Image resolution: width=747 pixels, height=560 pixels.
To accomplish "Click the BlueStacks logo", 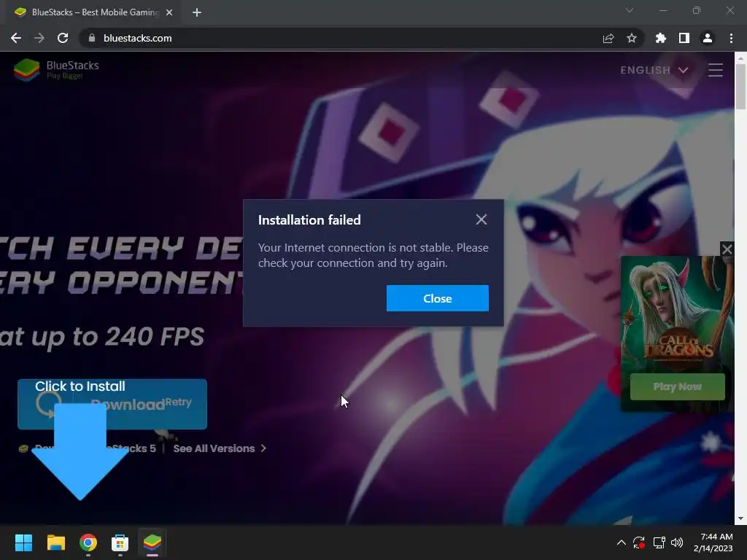I will (x=56, y=69).
